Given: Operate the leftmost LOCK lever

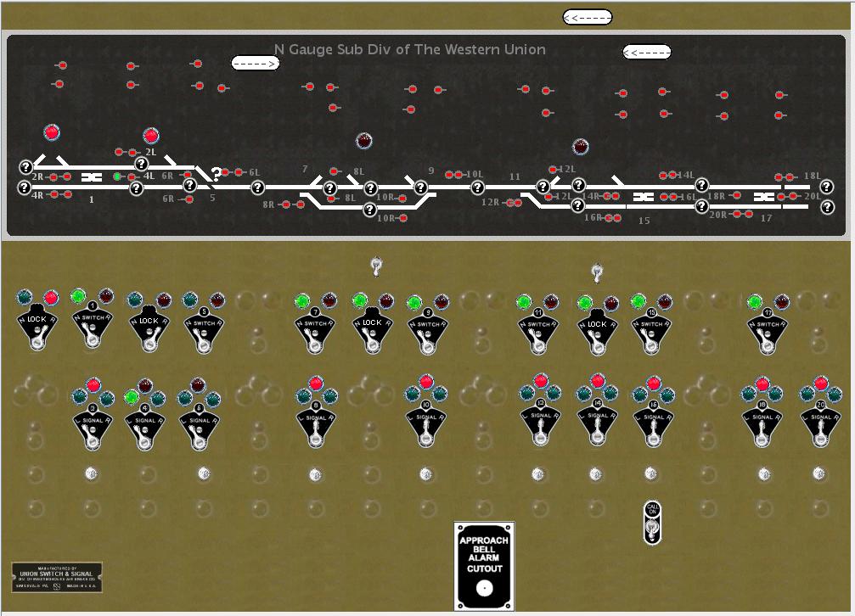Looking at the screenshot, I should [37, 327].
